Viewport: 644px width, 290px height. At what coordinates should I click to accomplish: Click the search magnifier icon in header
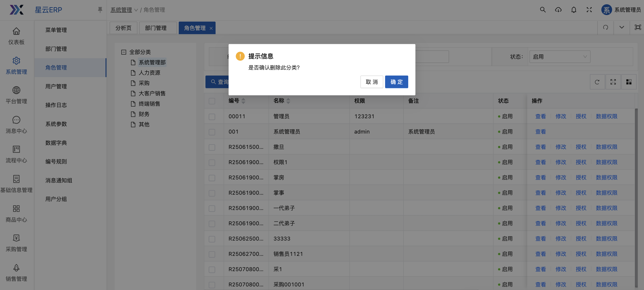[543, 10]
